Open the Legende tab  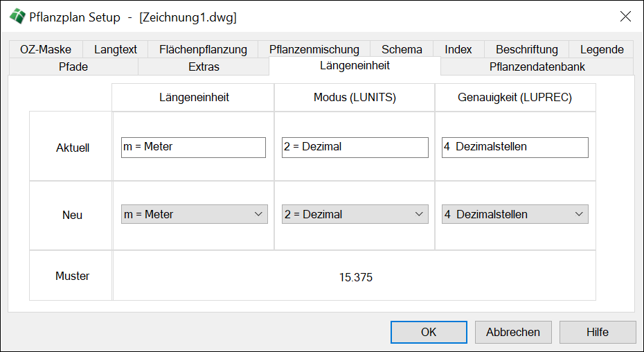click(601, 49)
